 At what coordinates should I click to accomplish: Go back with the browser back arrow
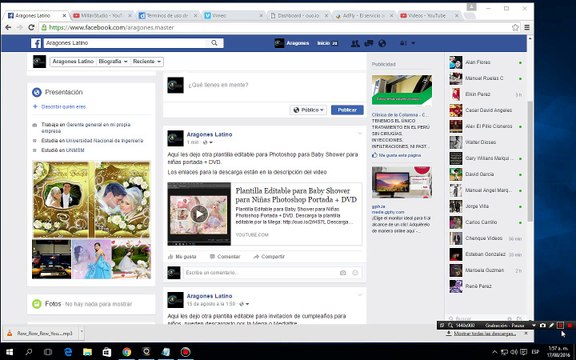tap(8, 28)
